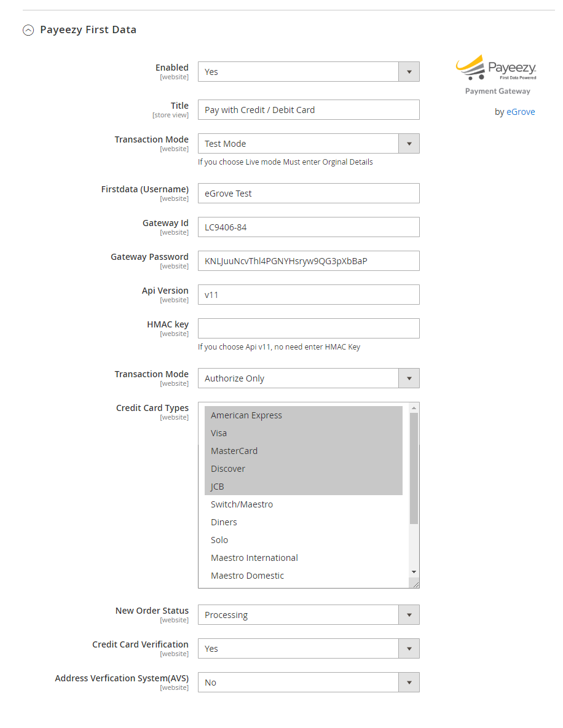The width and height of the screenshot is (563, 728).
Task: Collapse the Payeezy First Data section chevron
Action: 28,29
